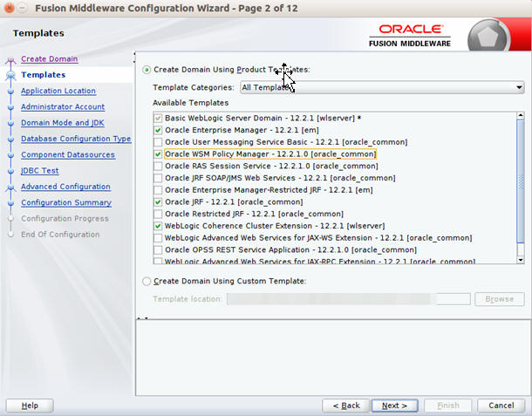Check Oracle RAS Session Service template

pyautogui.click(x=158, y=167)
